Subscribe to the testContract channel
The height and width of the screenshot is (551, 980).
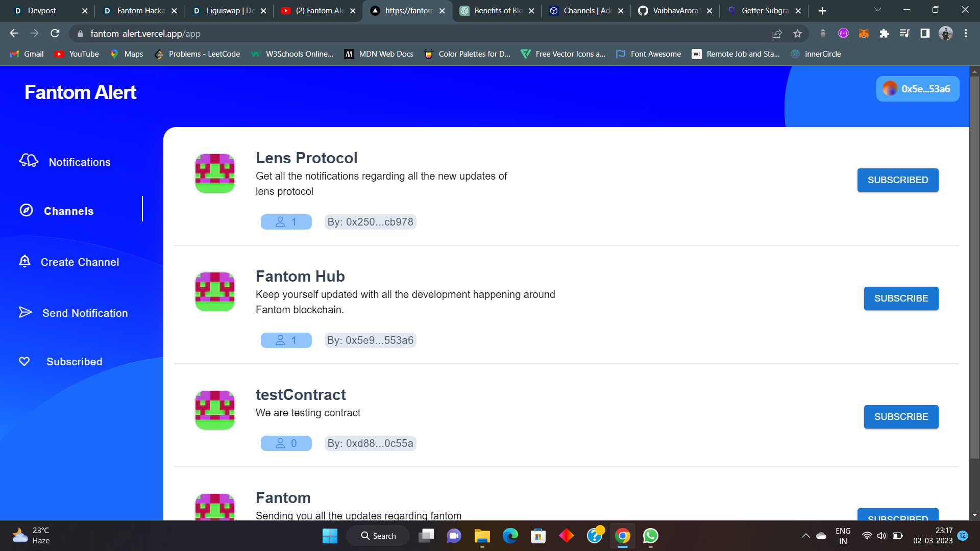(x=900, y=417)
